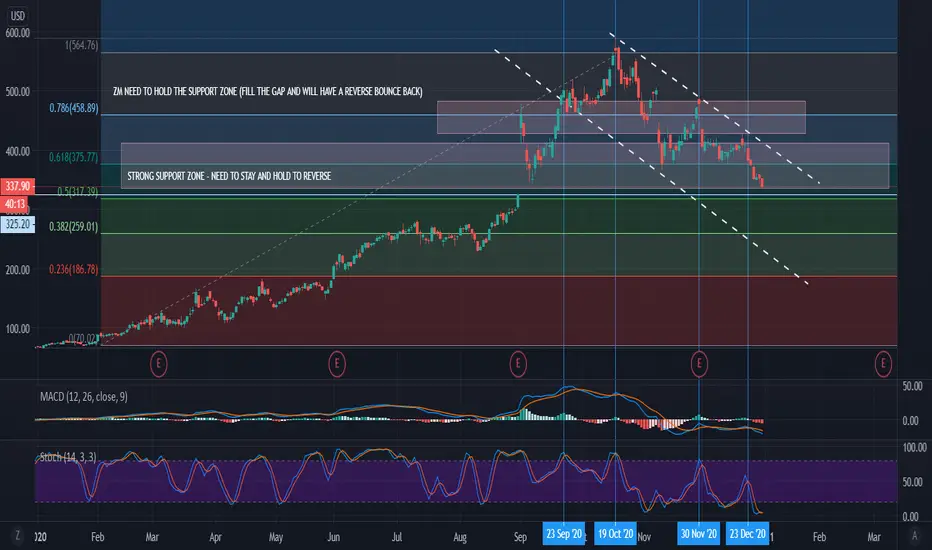Click the USD currency selector
This screenshot has width=932, height=550.
[x=17, y=15]
